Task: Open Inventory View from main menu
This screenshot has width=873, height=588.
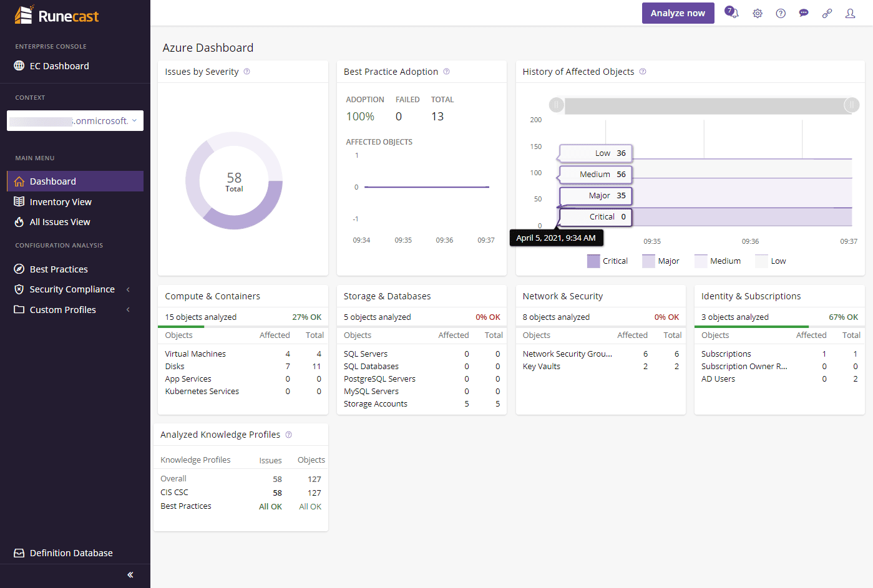Action: click(x=61, y=202)
